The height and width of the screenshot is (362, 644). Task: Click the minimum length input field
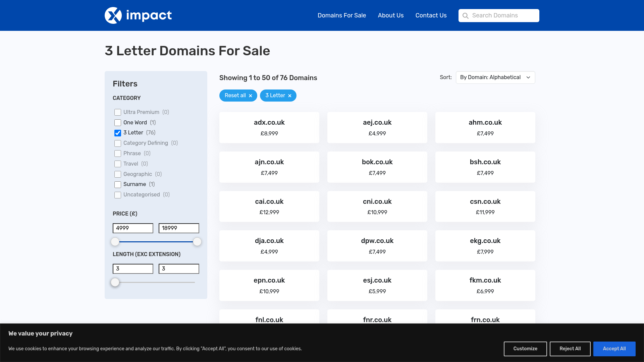tap(133, 269)
